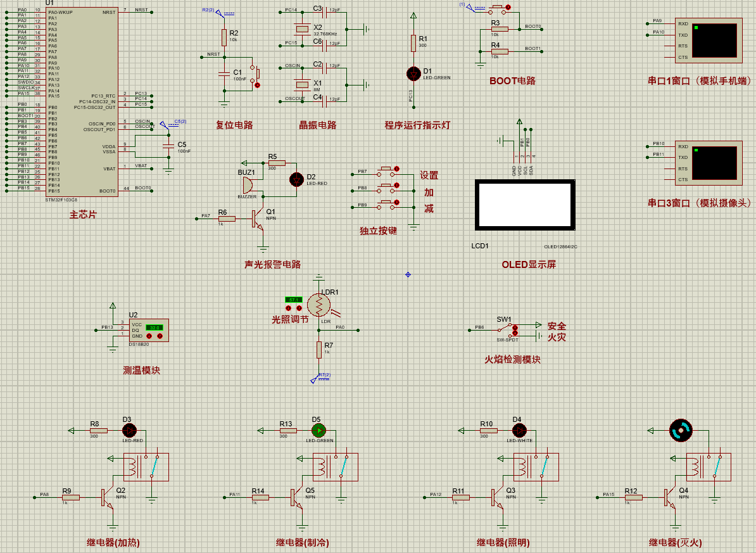Click the 测温模块 label
The width and height of the screenshot is (756, 553).
141,370
